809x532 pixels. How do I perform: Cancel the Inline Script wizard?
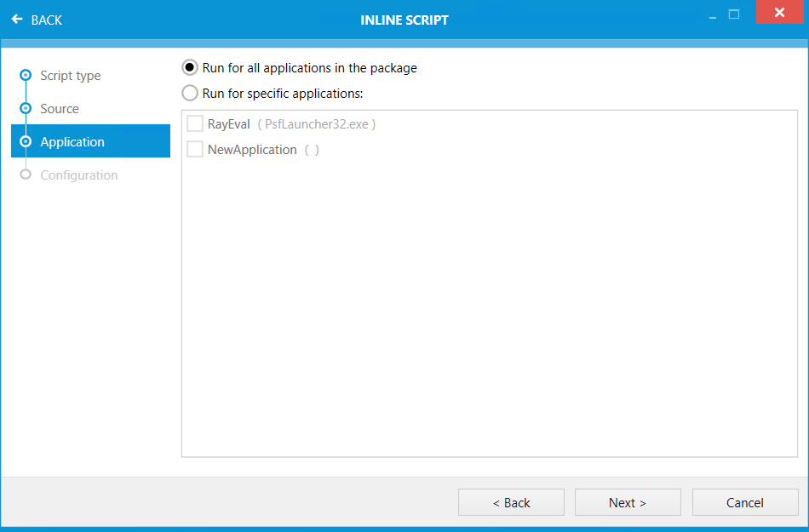point(745,502)
